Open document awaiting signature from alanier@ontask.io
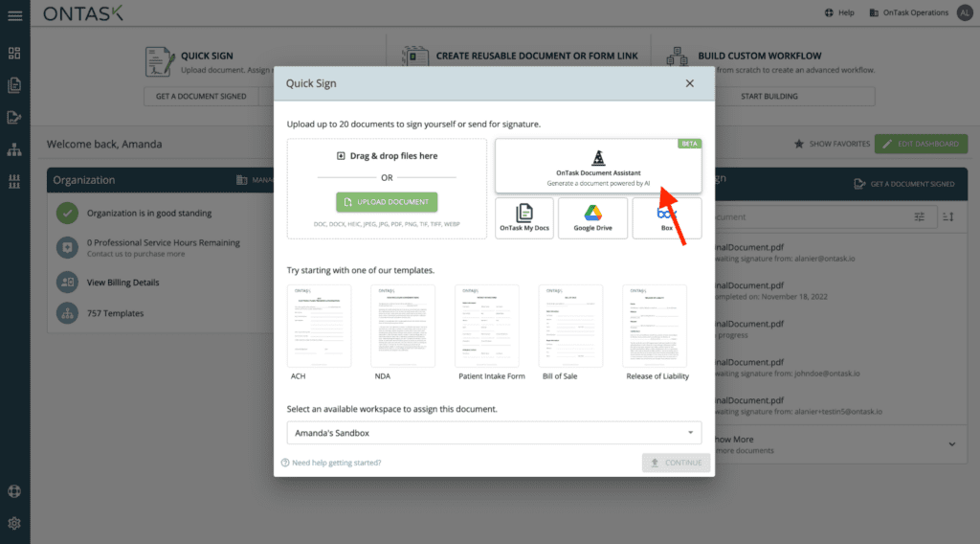The image size is (980, 544). point(840,253)
